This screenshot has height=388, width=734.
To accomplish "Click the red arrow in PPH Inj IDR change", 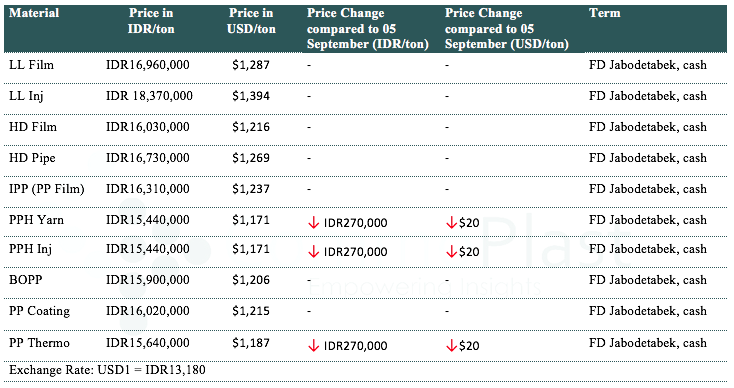I will (313, 252).
